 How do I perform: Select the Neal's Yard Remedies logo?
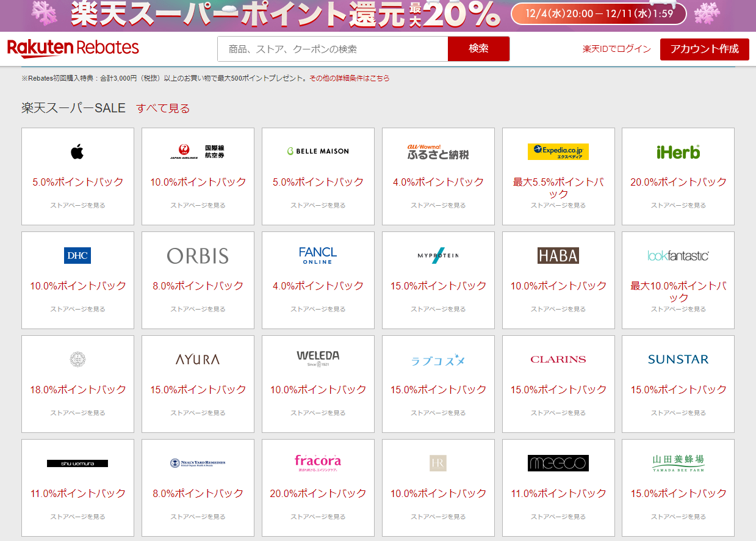197,463
